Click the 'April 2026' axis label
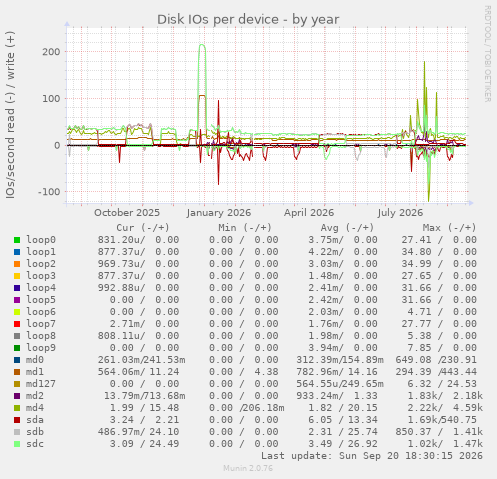This screenshot has height=479, width=497. pos(309,213)
